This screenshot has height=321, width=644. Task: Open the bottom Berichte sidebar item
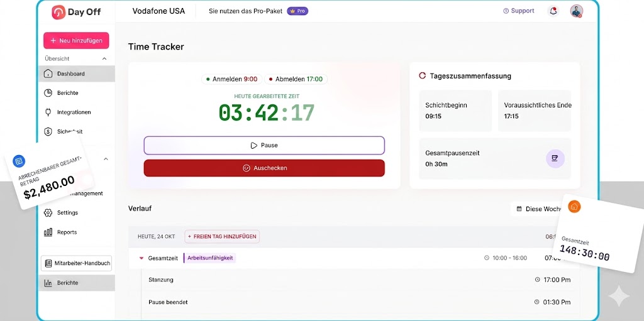76,283
